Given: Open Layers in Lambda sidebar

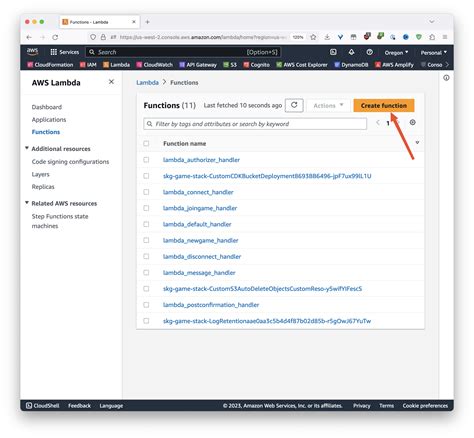Looking at the screenshot, I should tap(40, 174).
